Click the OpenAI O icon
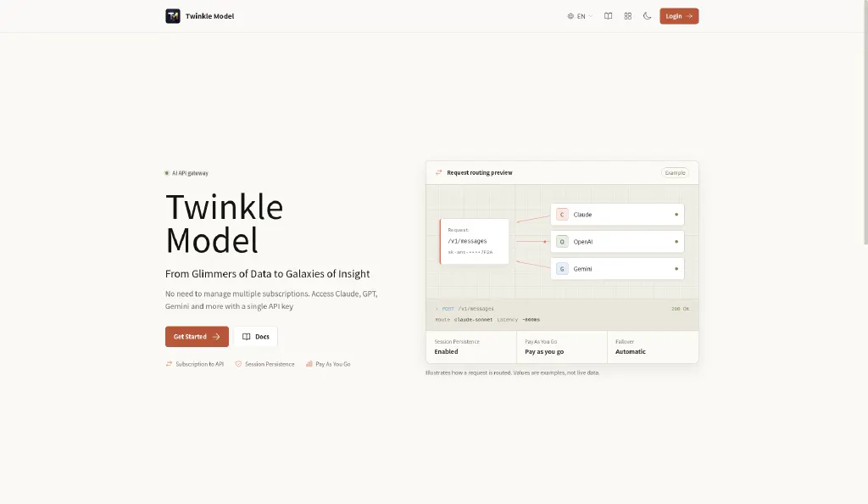Image resolution: width=868 pixels, height=504 pixels. point(562,242)
